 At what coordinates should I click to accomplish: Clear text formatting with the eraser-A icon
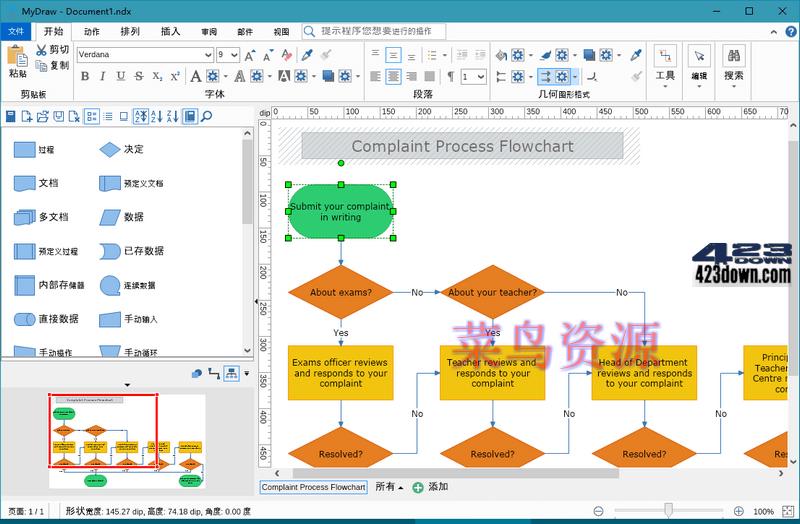click(287, 55)
